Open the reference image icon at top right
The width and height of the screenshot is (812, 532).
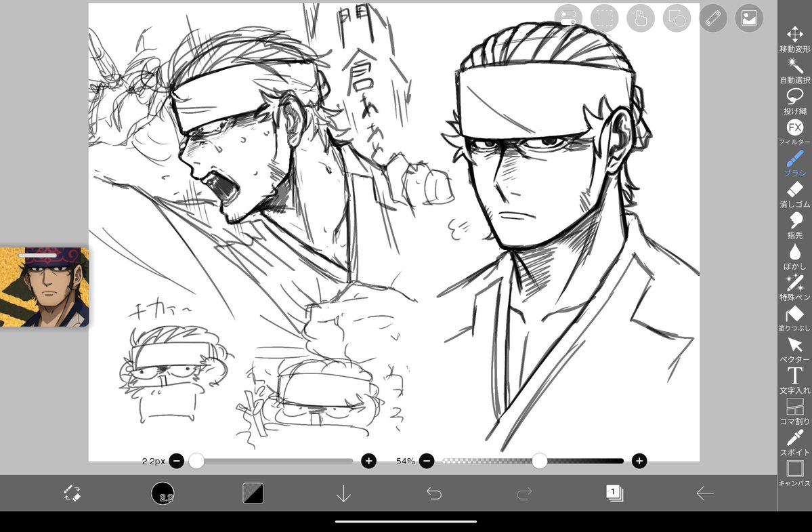[749, 18]
